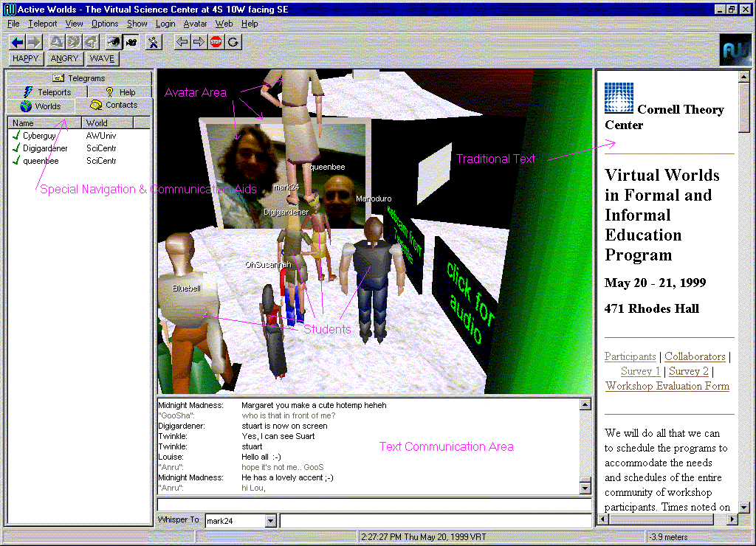Sort contacts by the Name column header
This screenshot has width=756, height=546.
(44, 123)
